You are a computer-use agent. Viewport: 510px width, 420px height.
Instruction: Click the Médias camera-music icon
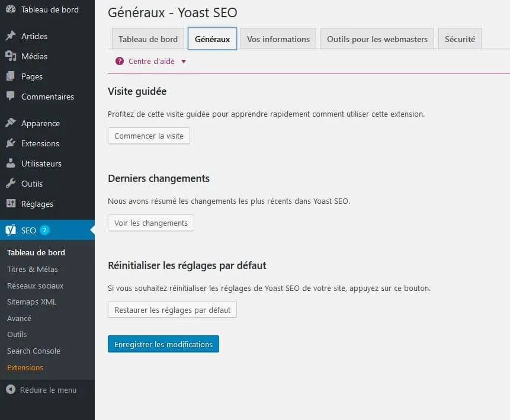pyautogui.click(x=11, y=56)
